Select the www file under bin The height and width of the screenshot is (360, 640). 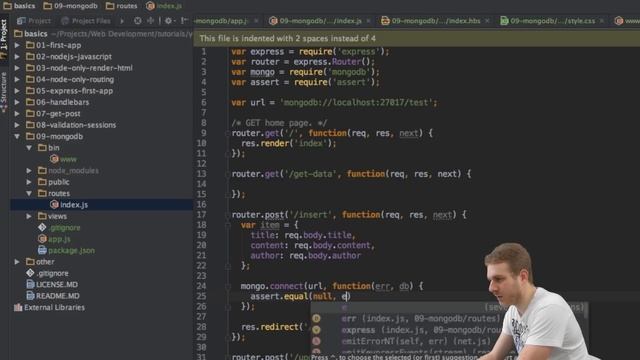tap(63, 159)
